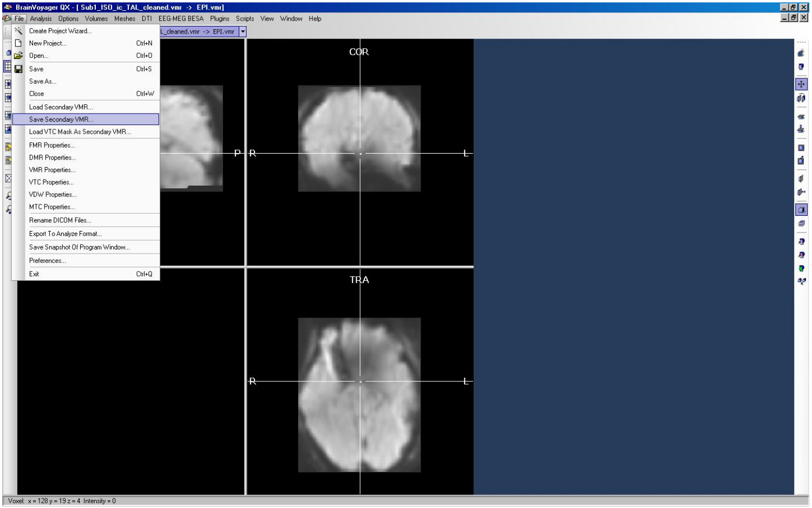The image size is (812, 508).
Task: Open the document selector dropdown arrow
Action: (243, 31)
